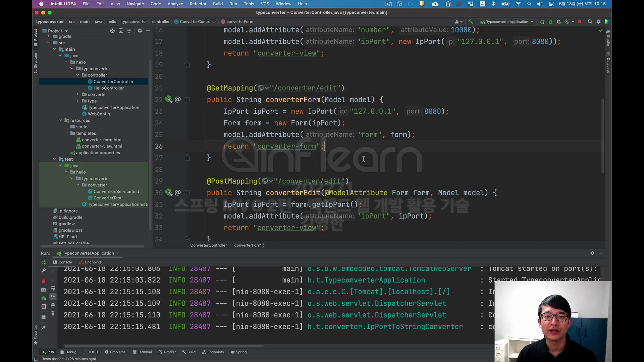Image resolution: width=644 pixels, height=362 pixels.
Task: Start debugging with the green bug icon
Action: (550, 22)
